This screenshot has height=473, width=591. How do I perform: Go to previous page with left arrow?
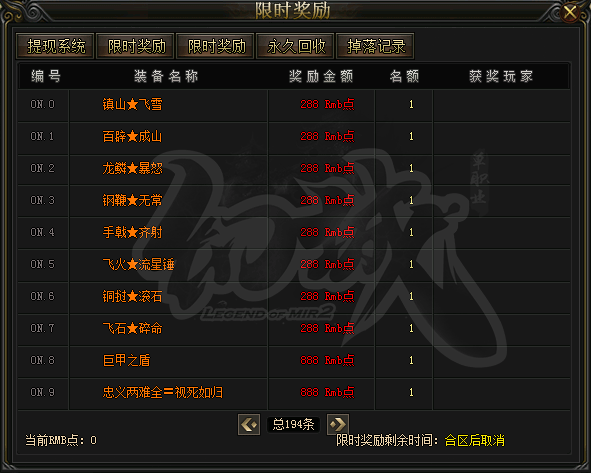coord(249,424)
